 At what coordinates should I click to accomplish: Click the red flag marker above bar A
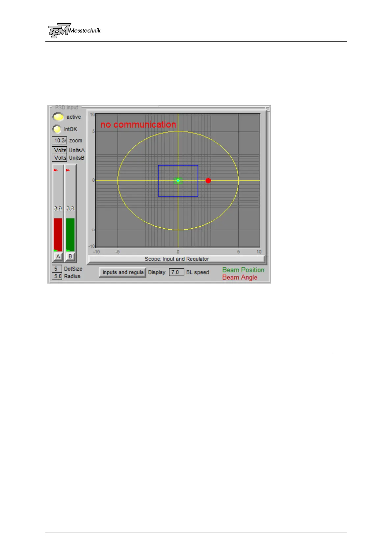tap(56, 170)
